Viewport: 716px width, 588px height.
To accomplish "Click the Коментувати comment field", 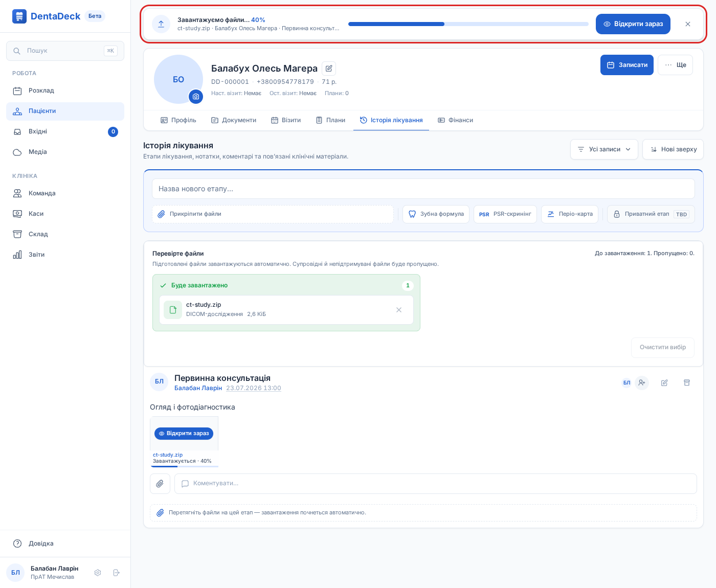I will (436, 484).
